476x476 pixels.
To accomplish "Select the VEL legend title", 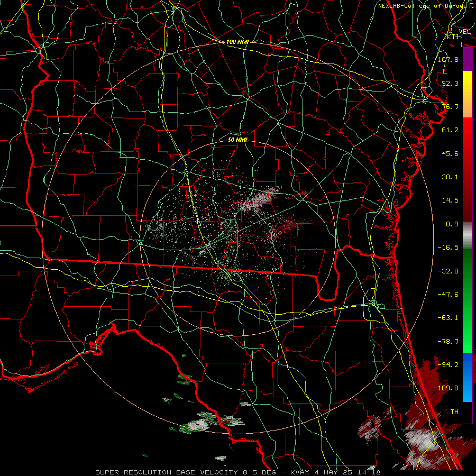I will [464, 31].
